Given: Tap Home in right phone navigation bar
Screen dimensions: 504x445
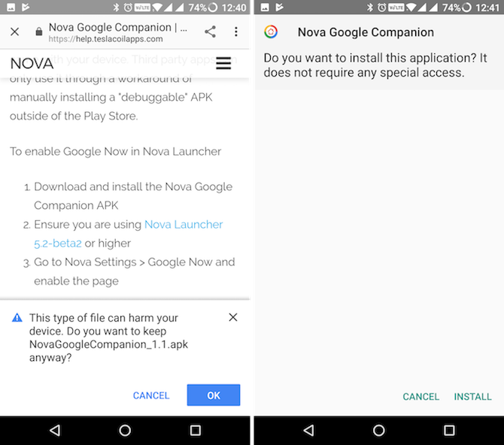Looking at the screenshot, I should point(378,430).
